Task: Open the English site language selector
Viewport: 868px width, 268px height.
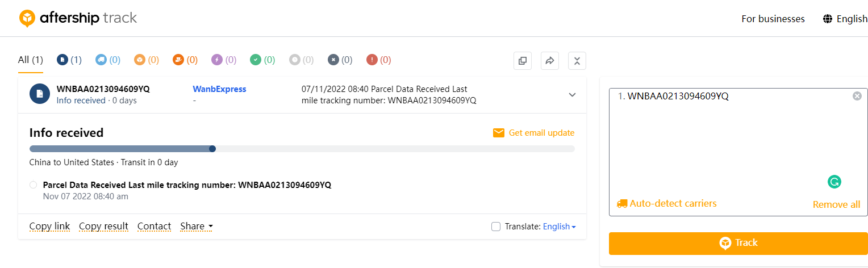Action: click(x=845, y=19)
